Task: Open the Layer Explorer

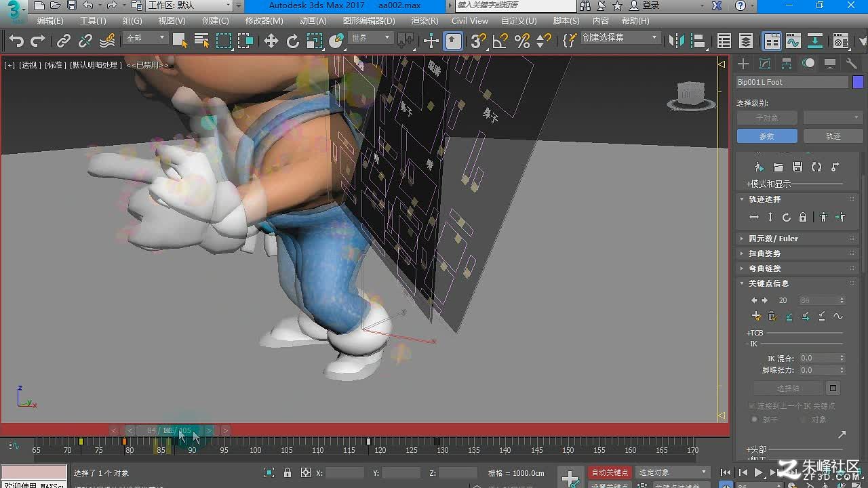Action: coord(746,41)
